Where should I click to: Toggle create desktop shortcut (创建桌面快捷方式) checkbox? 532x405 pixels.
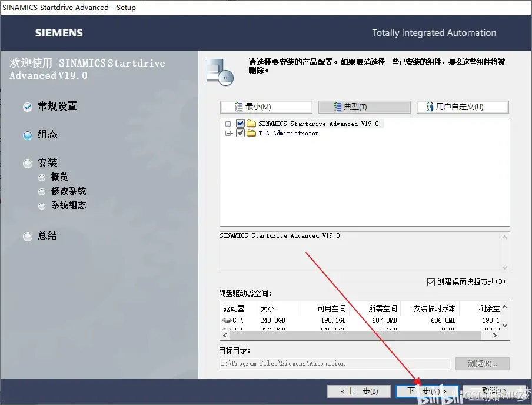click(431, 282)
